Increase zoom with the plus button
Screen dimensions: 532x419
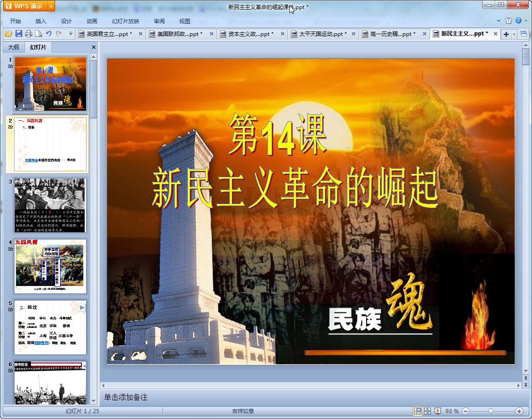(519, 411)
